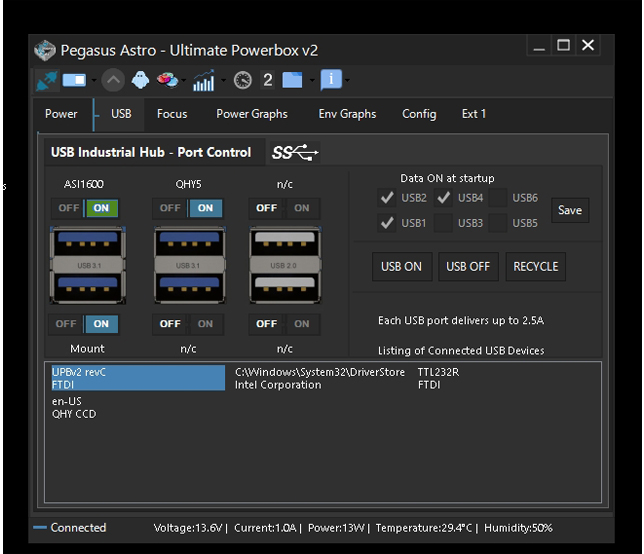Open dropdown arrow next to graphs icon
Viewport: 644px width, 554px height.
click(x=223, y=80)
